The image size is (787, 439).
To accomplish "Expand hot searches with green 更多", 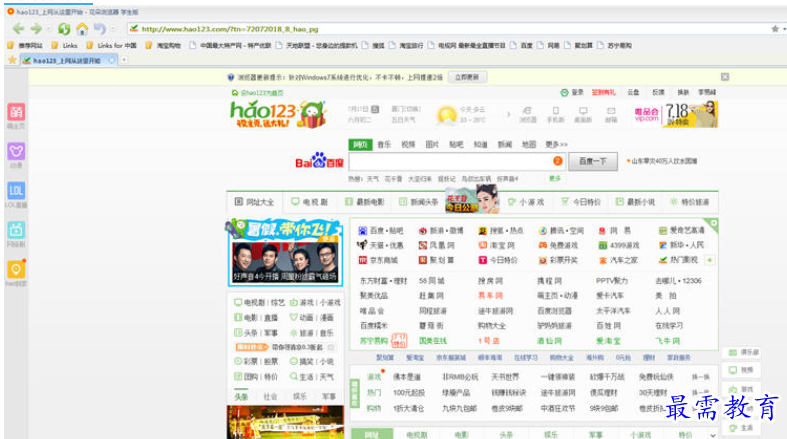I will (555, 178).
